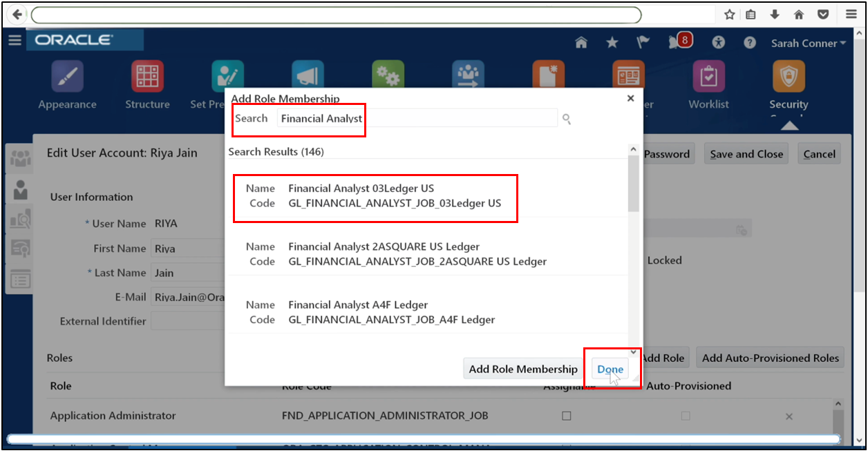The height and width of the screenshot is (453, 868).
Task: Check Assignable for Application Administrator role
Action: (x=566, y=416)
